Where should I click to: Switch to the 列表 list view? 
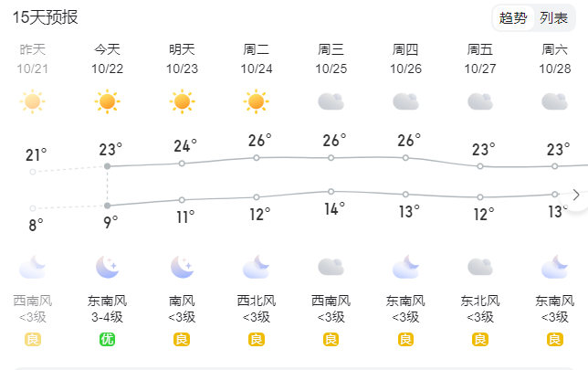point(554,17)
